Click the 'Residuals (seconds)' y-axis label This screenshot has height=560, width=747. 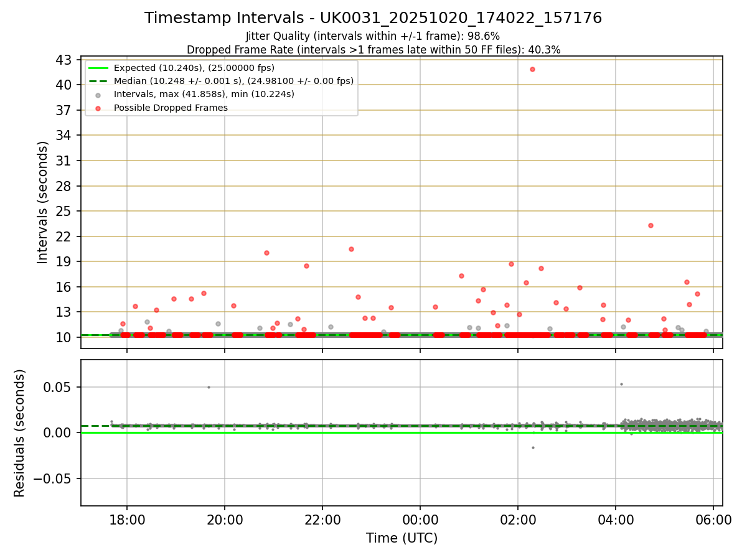click(20, 433)
